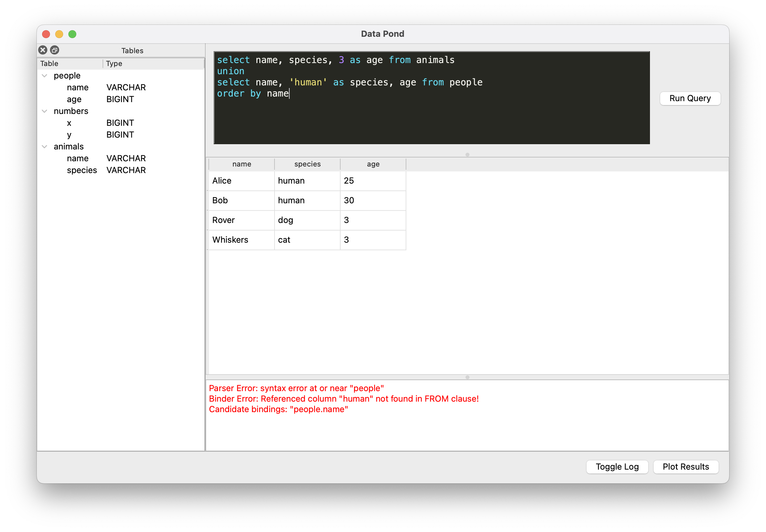Grab splitter handle between editor and results
This screenshot has height=532, width=766.
(467, 155)
